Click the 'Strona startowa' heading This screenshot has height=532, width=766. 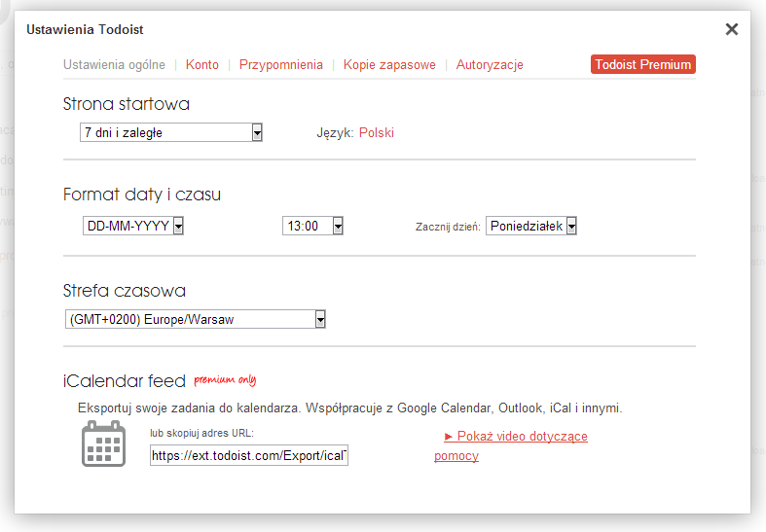click(126, 104)
